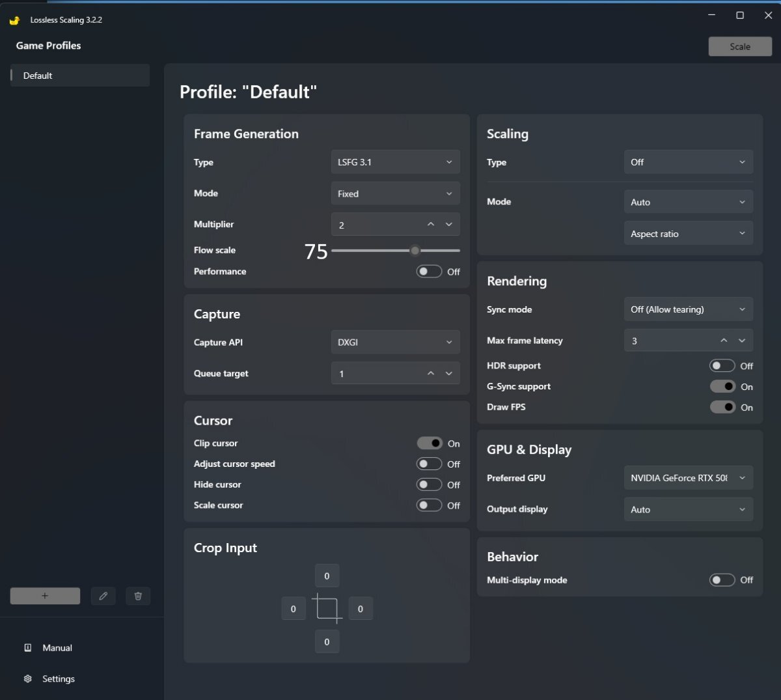Click the pencil edit profile icon
This screenshot has width=781, height=700.
click(103, 596)
